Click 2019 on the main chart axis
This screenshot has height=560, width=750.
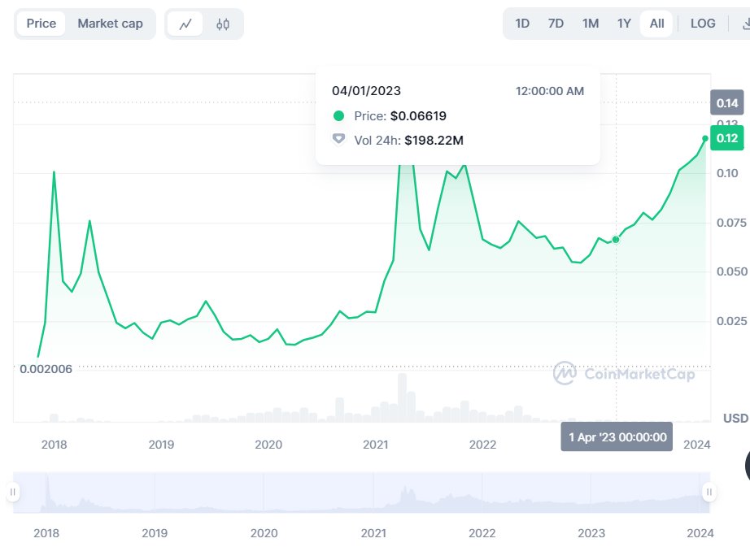pyautogui.click(x=161, y=445)
